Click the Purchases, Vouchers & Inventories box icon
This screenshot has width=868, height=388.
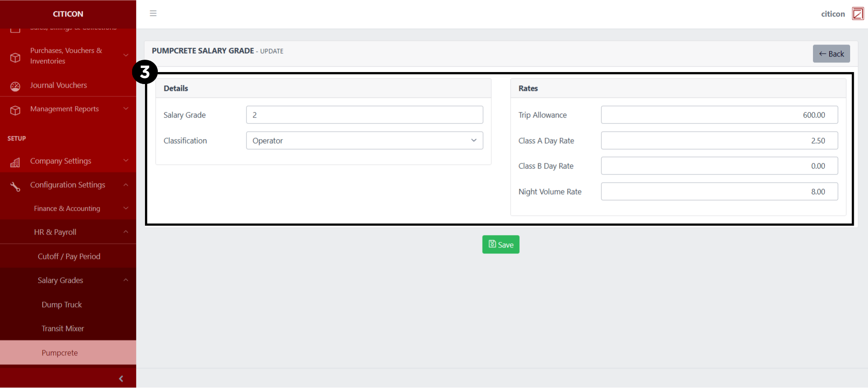[15, 57]
